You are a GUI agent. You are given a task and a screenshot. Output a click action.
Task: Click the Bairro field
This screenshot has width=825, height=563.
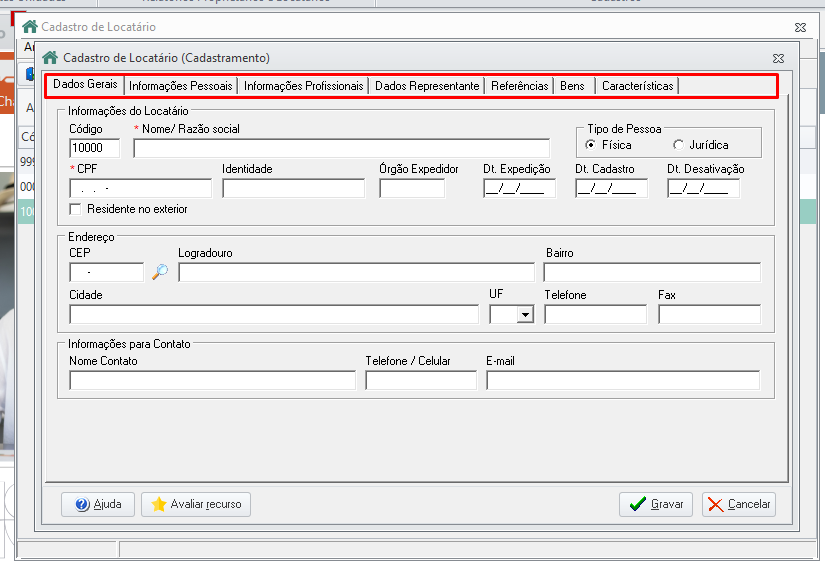(x=652, y=272)
